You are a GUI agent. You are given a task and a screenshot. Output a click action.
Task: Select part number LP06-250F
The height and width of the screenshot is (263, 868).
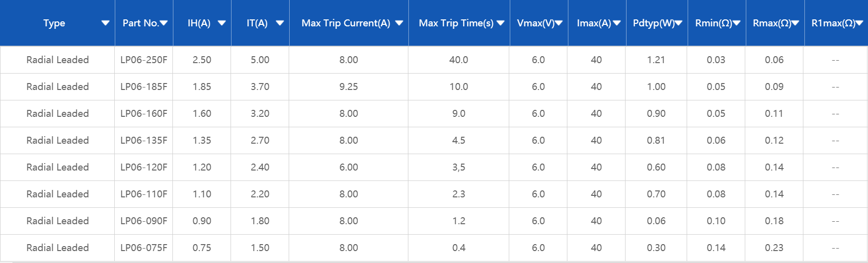tap(144, 60)
